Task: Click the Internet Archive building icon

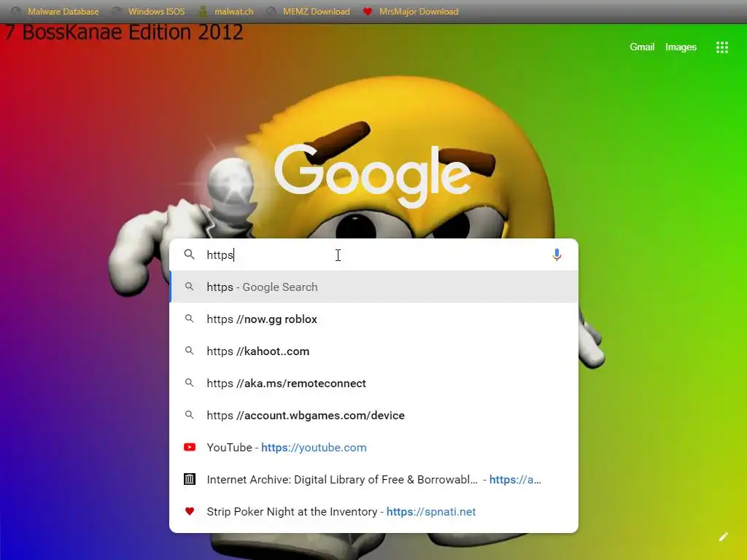Action: [x=190, y=479]
